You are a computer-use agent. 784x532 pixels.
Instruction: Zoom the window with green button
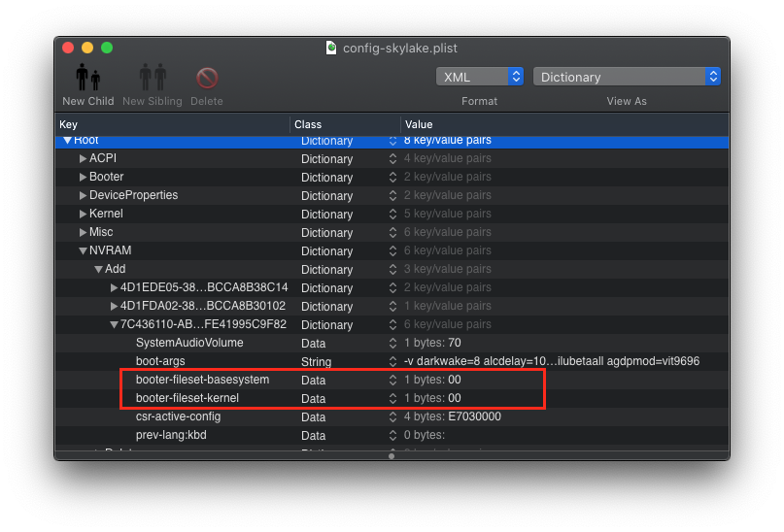click(x=107, y=48)
